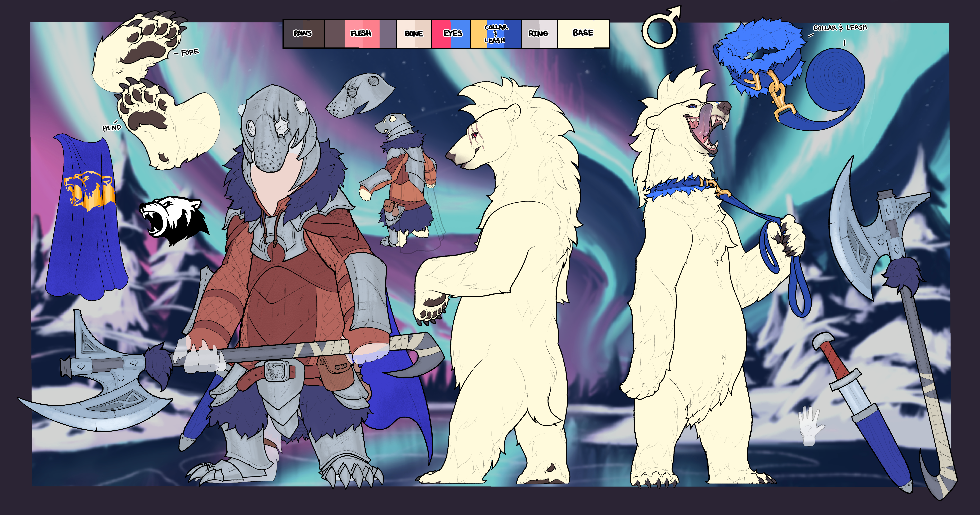Pick the pink-red EYES color swatch
The width and height of the screenshot is (980, 515).
click(x=441, y=34)
